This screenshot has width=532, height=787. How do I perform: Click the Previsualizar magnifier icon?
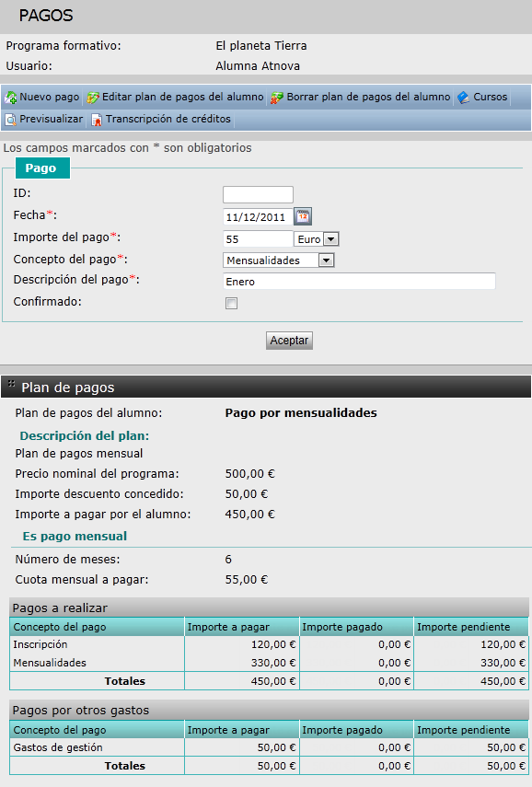(x=10, y=120)
